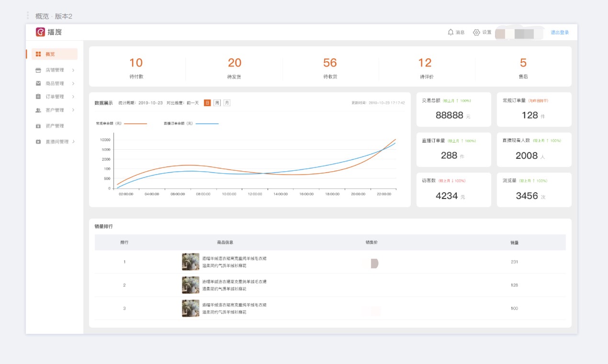This screenshot has width=608, height=364.
Task: Expand the 订单管理 chevron
Action: [73, 97]
